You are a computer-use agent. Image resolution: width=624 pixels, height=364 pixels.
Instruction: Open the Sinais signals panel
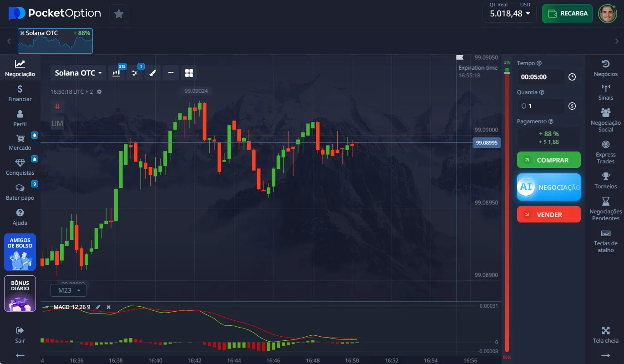606,92
